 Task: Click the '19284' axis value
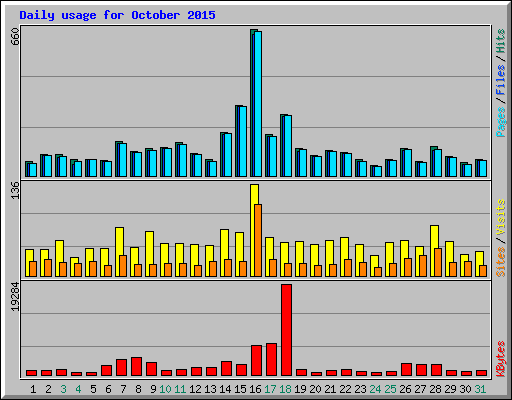(x=15, y=297)
